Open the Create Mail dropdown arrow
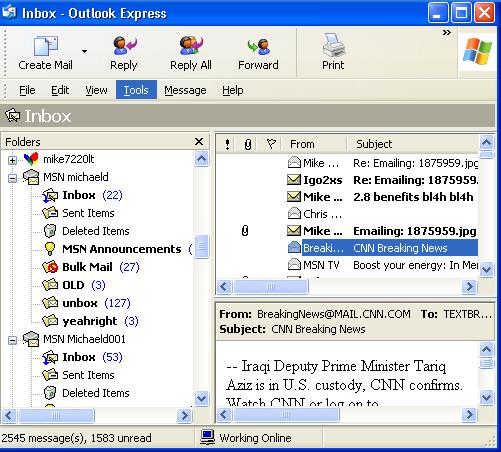501x452 pixels. pos(84,51)
